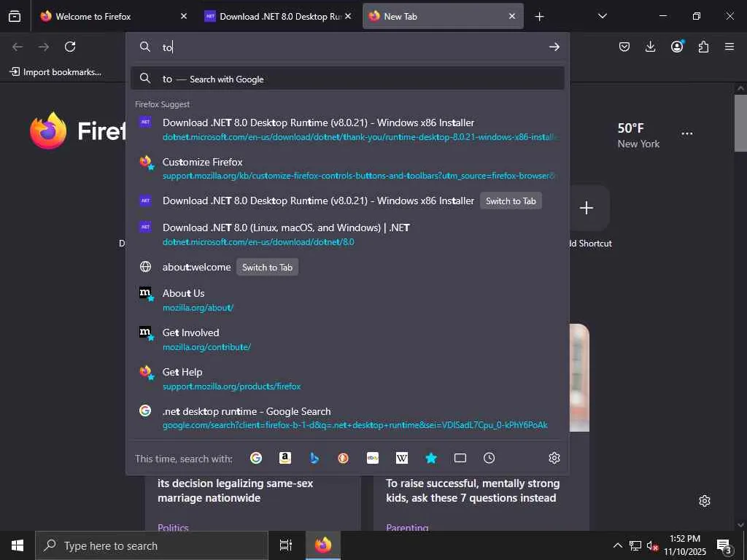747x560 pixels.
Task: Open the 50°F New York weather widget
Action: [x=638, y=136]
